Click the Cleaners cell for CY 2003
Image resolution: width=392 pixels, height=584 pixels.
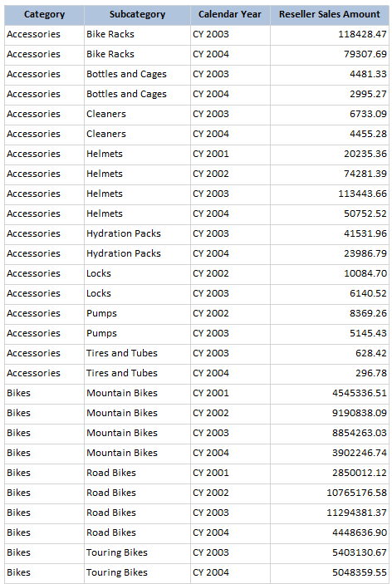(137, 115)
